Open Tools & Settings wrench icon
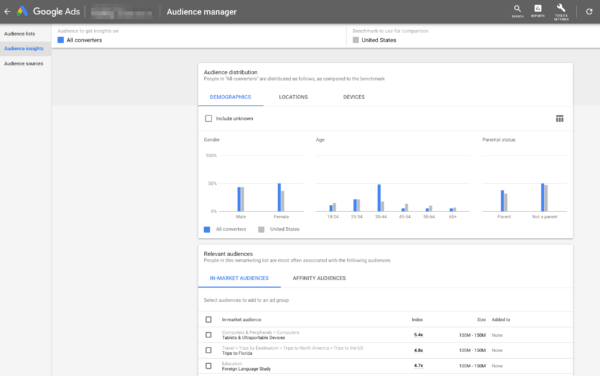Viewport: 600px width, 376px height. pos(561,12)
